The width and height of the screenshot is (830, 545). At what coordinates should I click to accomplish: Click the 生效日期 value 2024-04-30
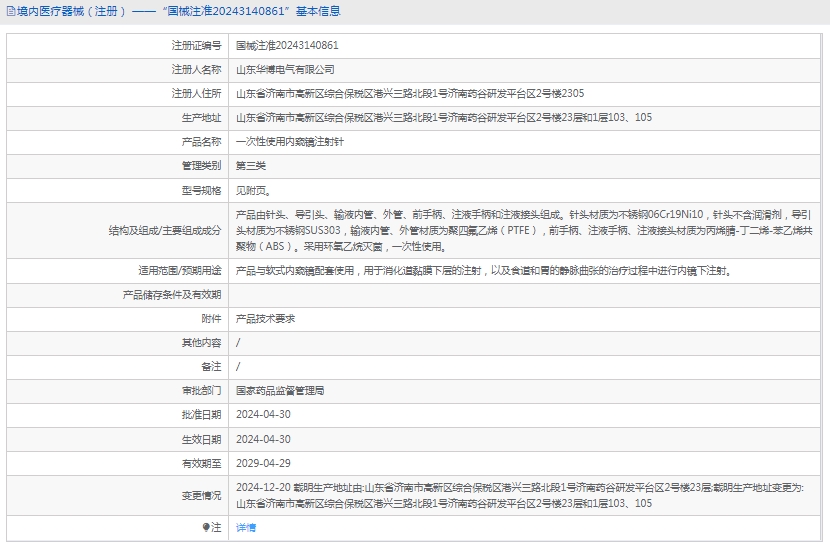click(263, 439)
